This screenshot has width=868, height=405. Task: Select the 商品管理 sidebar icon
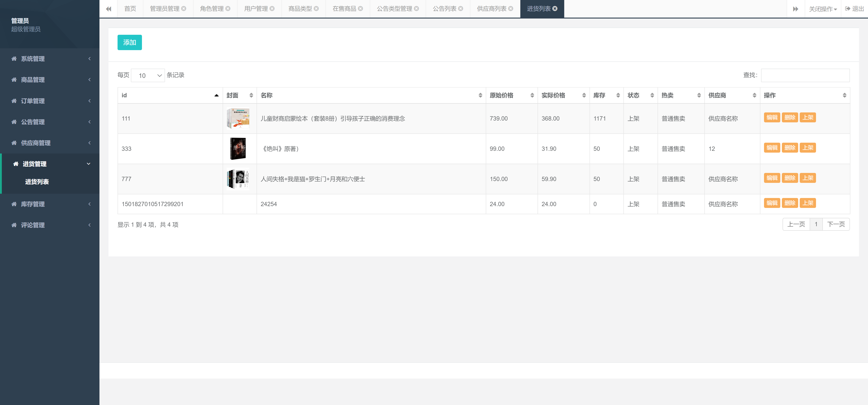tap(14, 79)
